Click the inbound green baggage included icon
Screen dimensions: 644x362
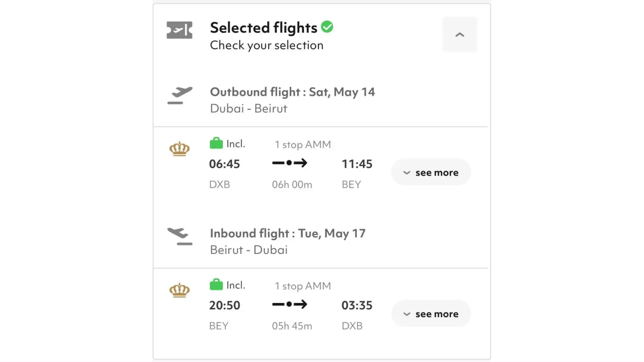click(x=216, y=285)
